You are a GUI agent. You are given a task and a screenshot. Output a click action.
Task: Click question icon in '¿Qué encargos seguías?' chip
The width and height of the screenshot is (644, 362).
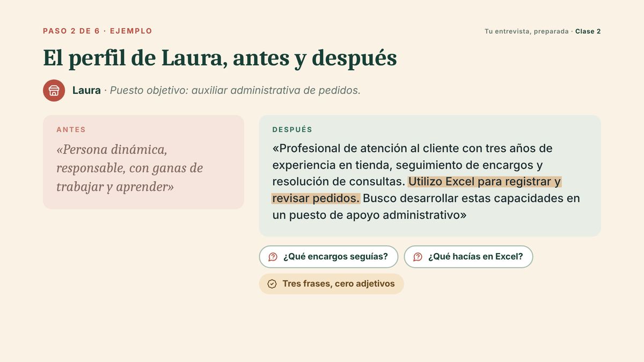[x=273, y=257]
